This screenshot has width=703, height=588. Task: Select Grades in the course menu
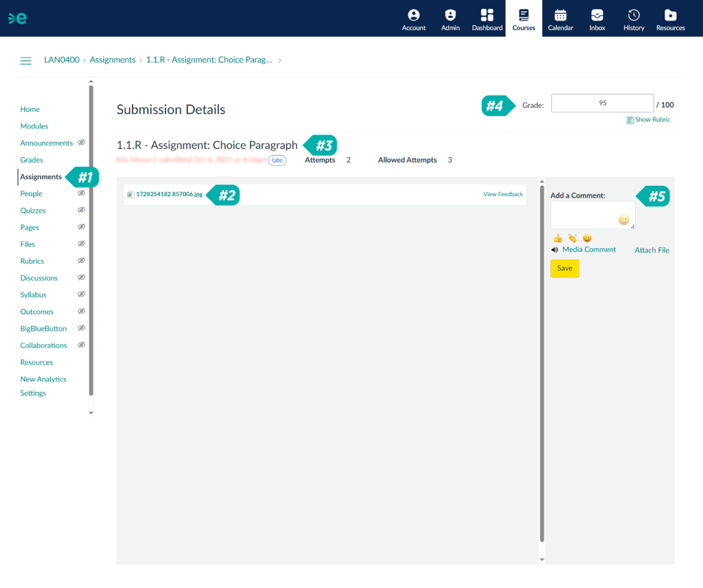32,160
